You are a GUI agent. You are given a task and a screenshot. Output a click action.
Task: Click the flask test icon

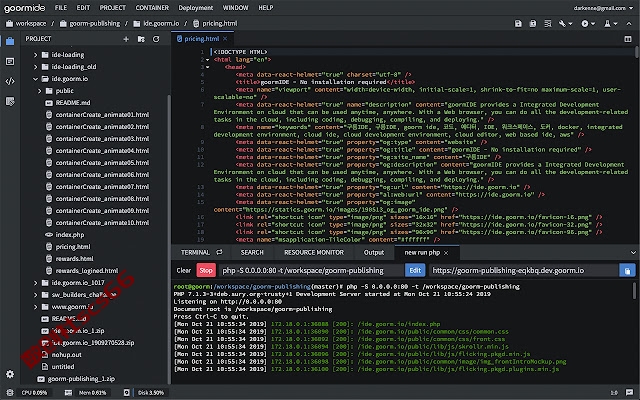tap(607, 24)
